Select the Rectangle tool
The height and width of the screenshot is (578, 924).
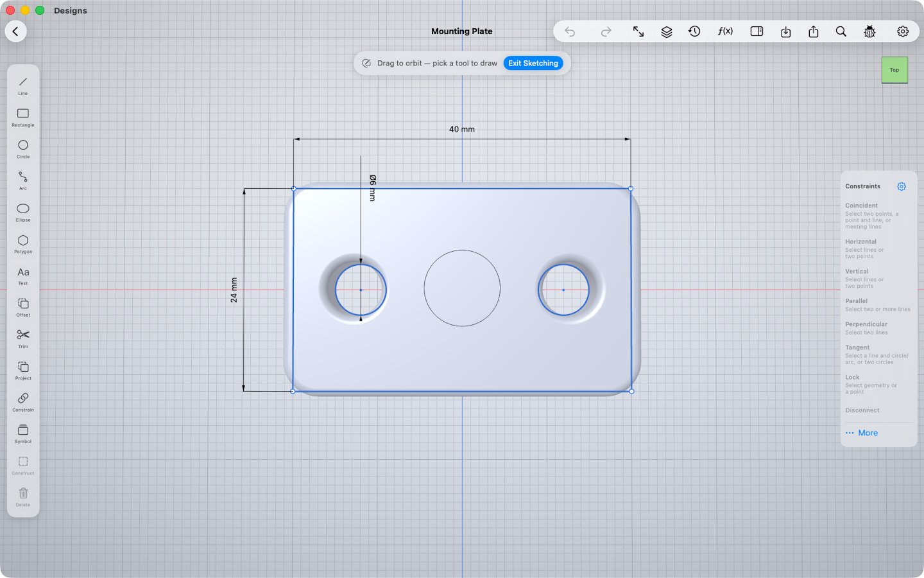(x=23, y=117)
